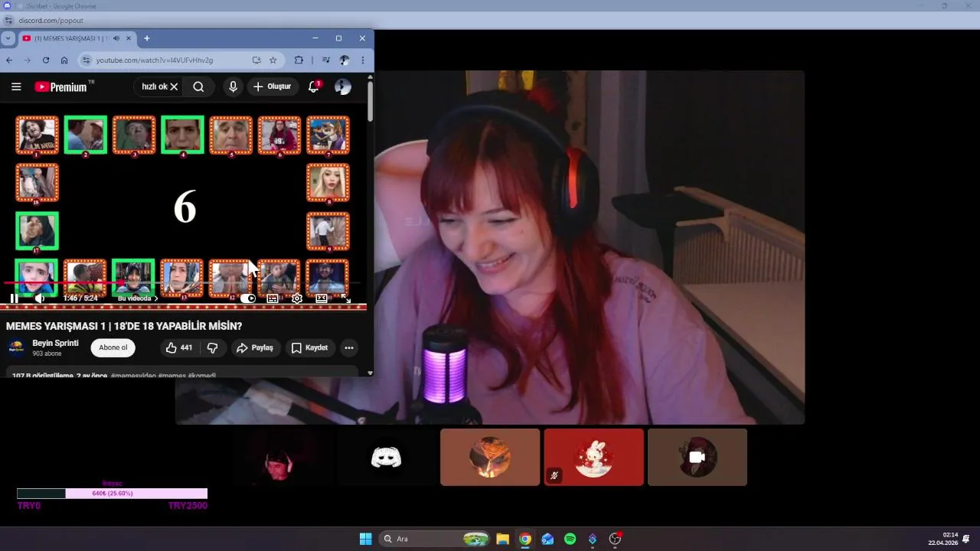980x551 pixels.
Task: Install the app from address bar icon
Action: (256, 60)
